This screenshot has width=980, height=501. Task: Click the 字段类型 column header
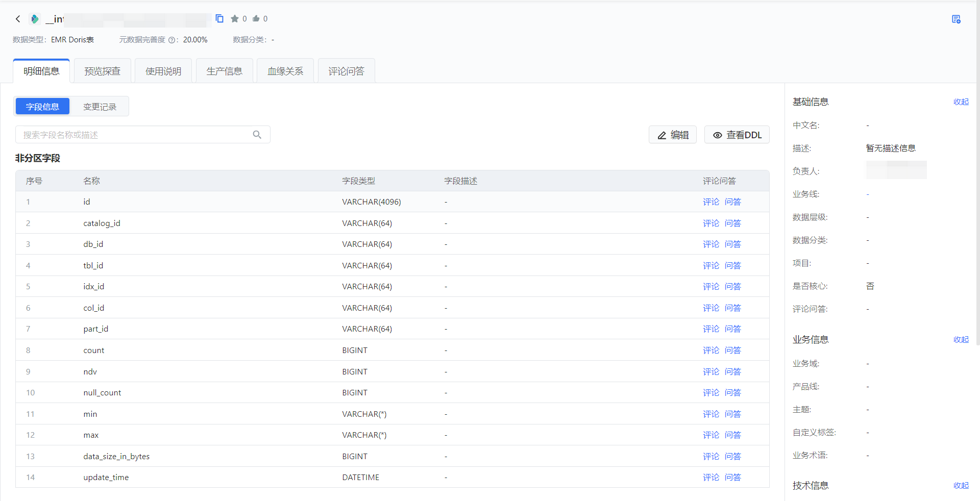(x=359, y=181)
